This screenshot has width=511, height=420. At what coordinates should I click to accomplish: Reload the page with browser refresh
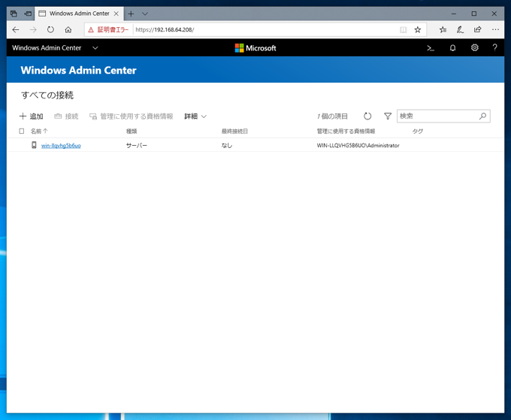pyautogui.click(x=50, y=30)
